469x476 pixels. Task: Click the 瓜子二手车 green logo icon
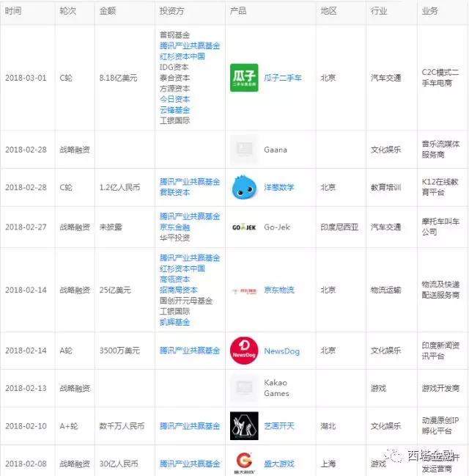(244, 78)
